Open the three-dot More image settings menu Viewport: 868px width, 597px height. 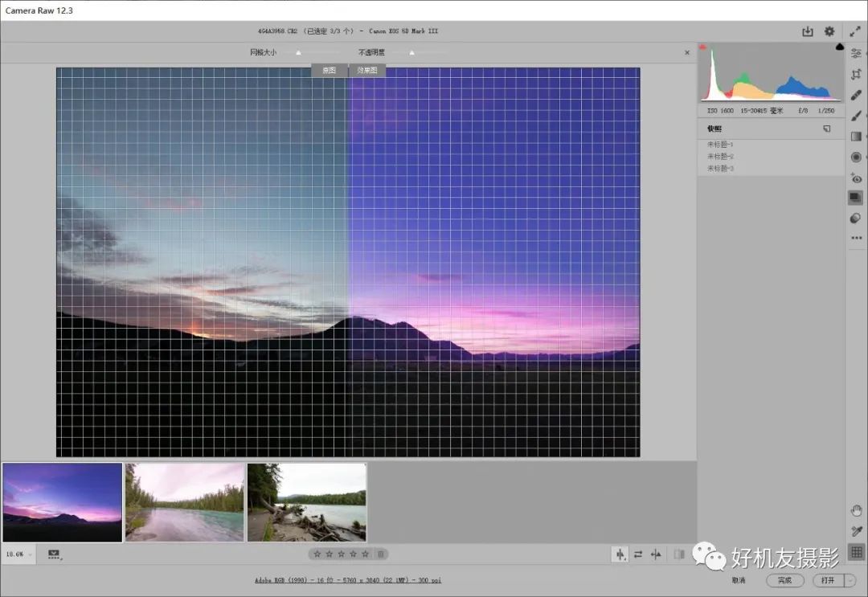857,238
